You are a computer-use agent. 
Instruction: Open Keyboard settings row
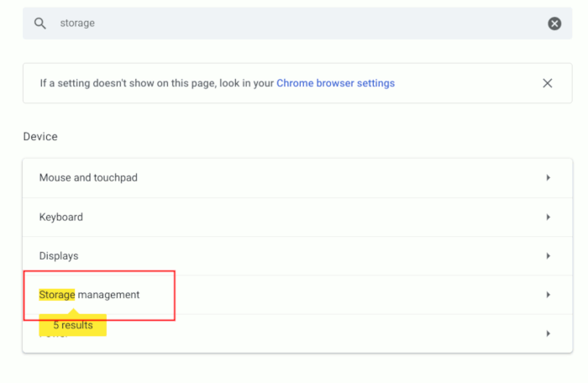point(297,218)
